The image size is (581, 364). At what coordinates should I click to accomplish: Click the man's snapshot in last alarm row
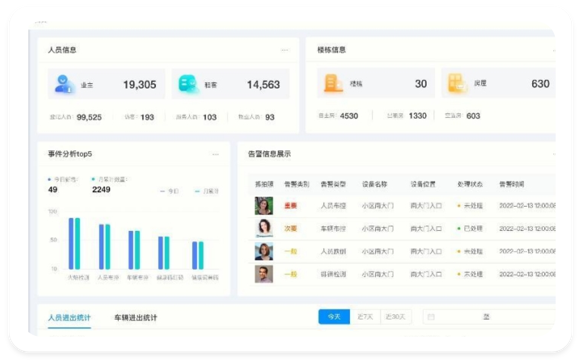point(264,274)
